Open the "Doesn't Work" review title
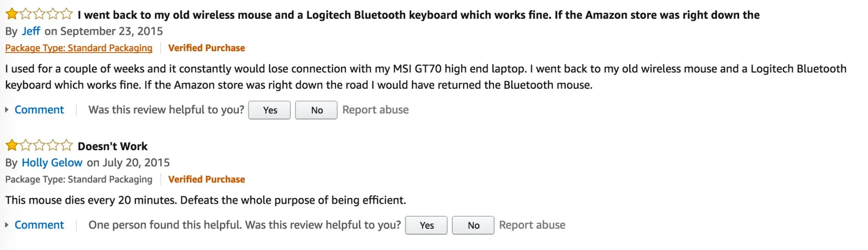Image resolution: width=868 pixels, height=250 pixels. [x=112, y=146]
